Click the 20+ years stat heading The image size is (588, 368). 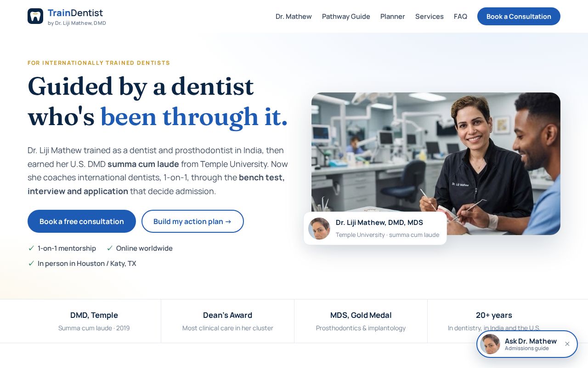coord(494,315)
